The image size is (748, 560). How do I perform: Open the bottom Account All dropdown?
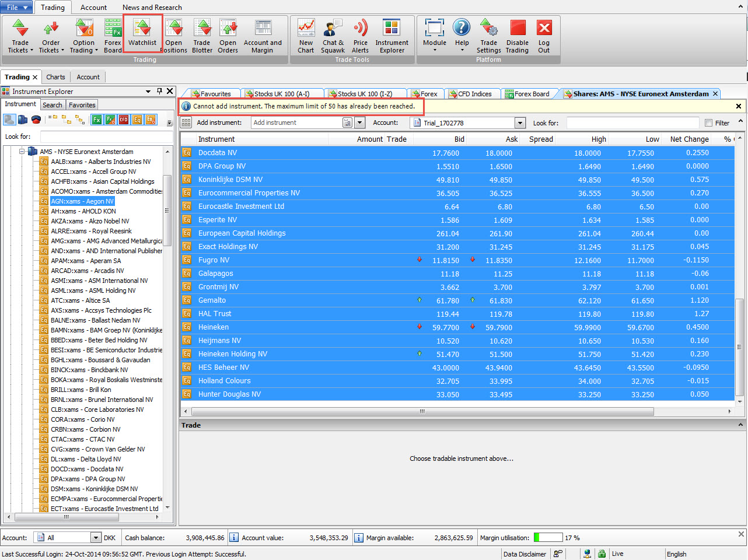coord(96,538)
